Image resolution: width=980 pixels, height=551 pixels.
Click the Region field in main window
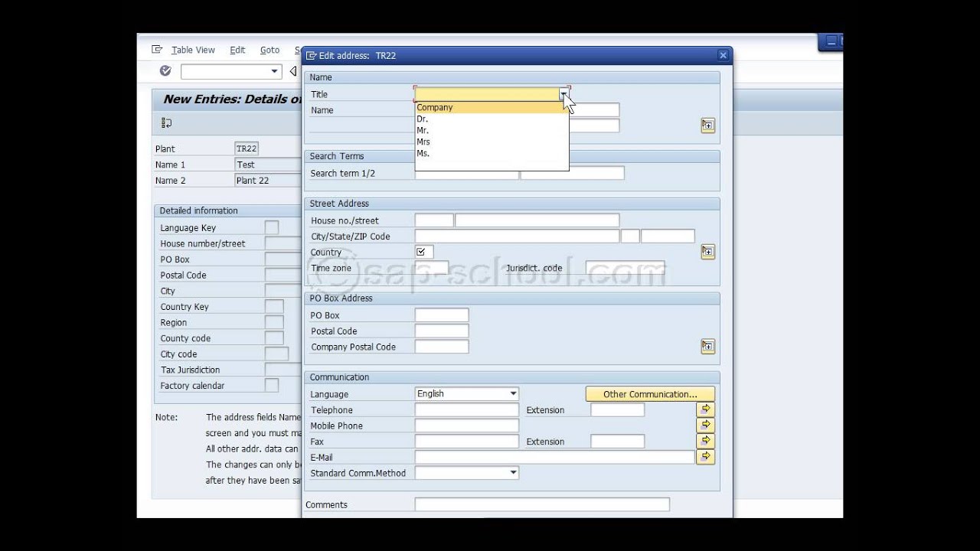pyautogui.click(x=274, y=322)
